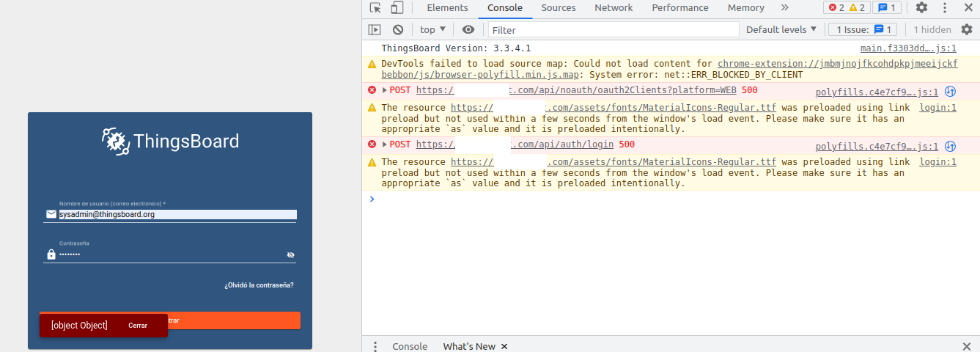Screen dimensions: 980x352
Task: Click the ¿Olvidó la contraseña? link
Action: click(259, 285)
